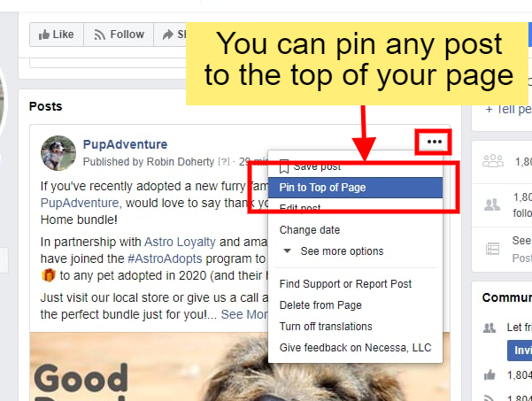Expand See more options arrow
Viewport: 532px width, 401px height.
tap(287, 251)
